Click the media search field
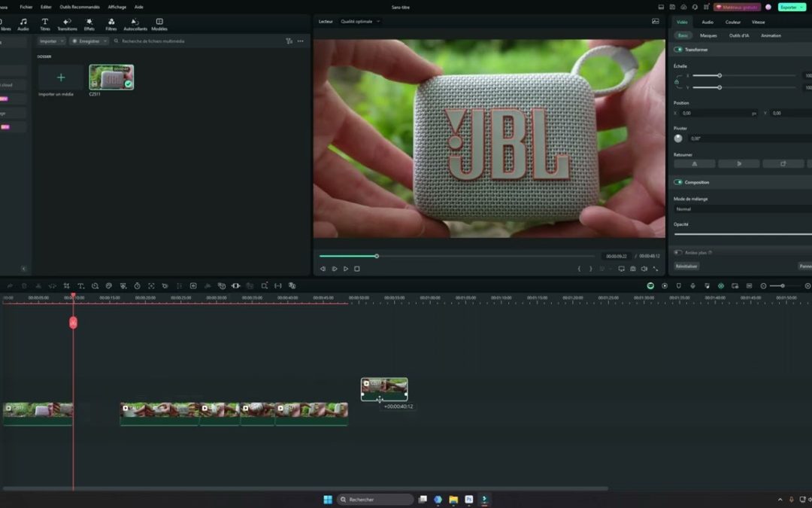 tap(197, 41)
